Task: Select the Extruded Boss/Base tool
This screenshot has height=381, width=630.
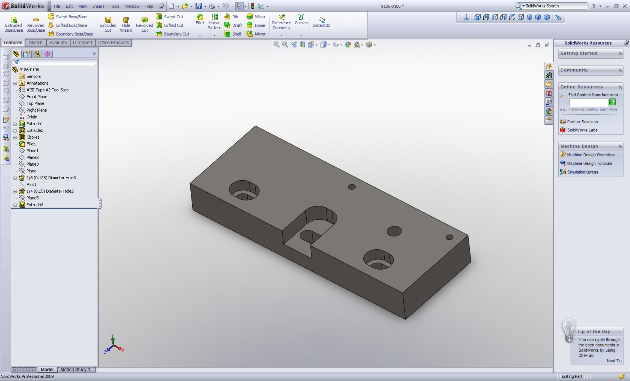Action: tap(13, 24)
